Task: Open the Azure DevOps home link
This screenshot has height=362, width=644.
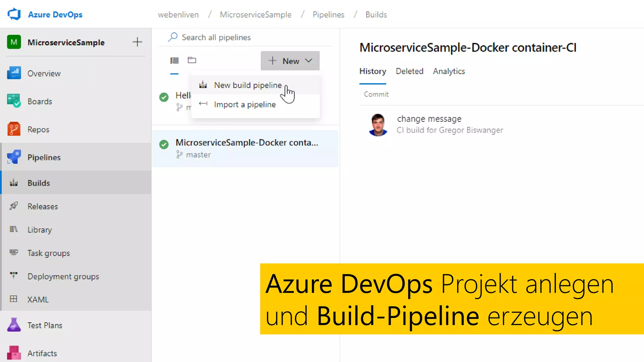Action: [55, 14]
